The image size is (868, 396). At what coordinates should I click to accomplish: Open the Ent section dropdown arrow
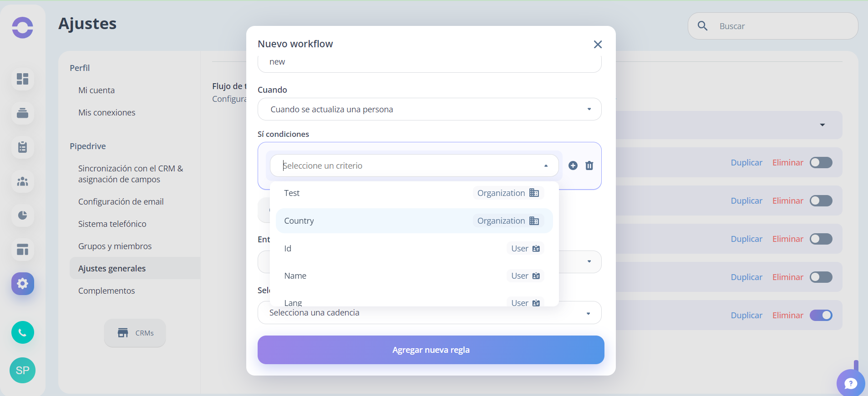click(x=589, y=261)
